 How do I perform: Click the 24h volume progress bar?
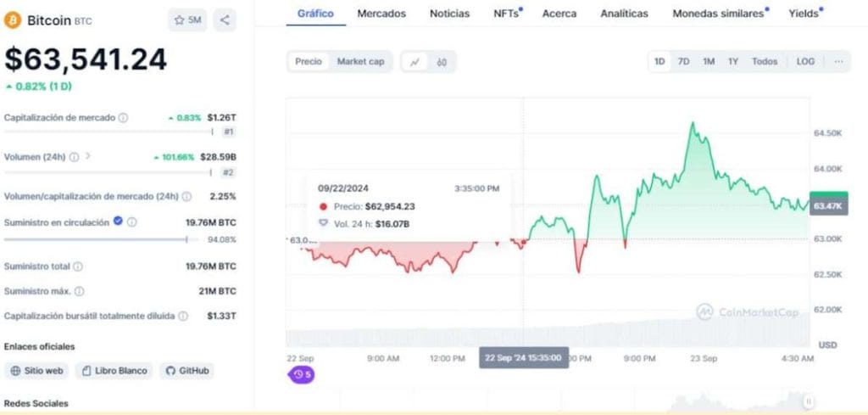(108, 172)
